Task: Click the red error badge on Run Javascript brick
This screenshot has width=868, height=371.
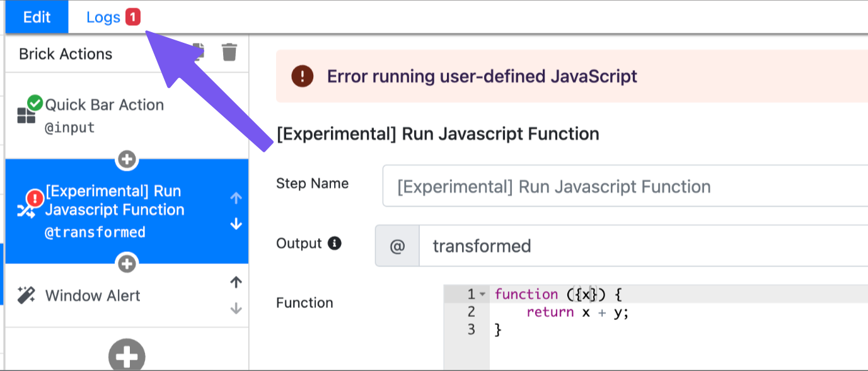Action: point(35,198)
